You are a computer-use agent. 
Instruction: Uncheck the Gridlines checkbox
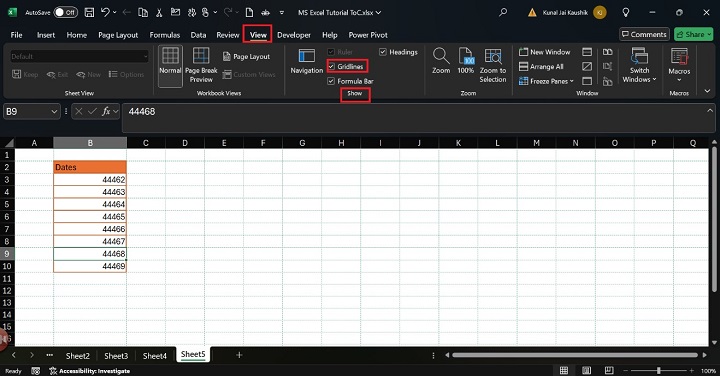point(331,67)
